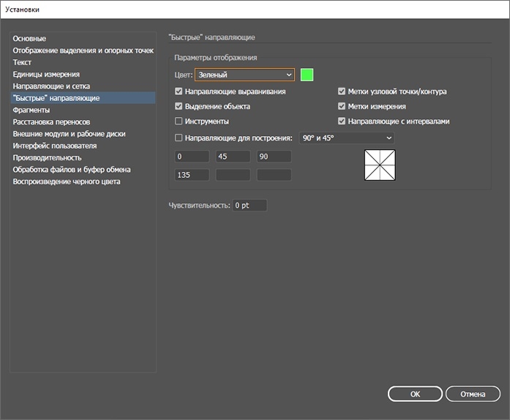This screenshot has height=420, width=510.
Task: Enable the Инструменты checkbox
Action: (x=179, y=121)
